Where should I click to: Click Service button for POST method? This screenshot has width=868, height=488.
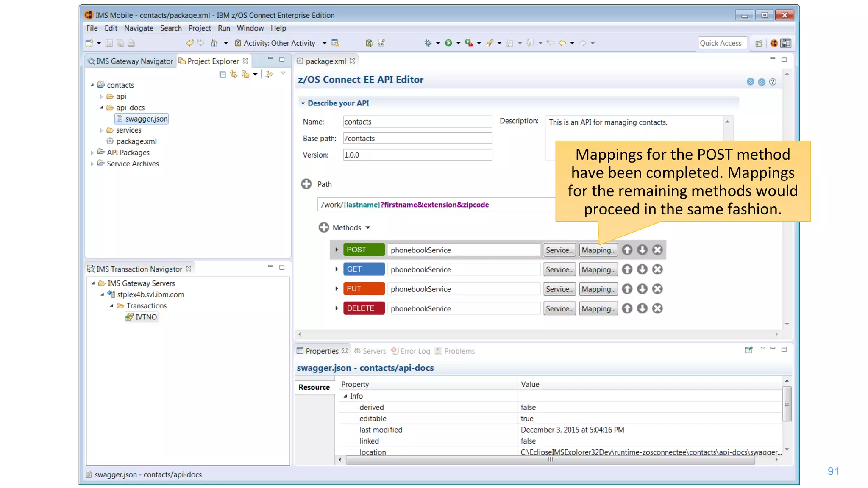[559, 250]
